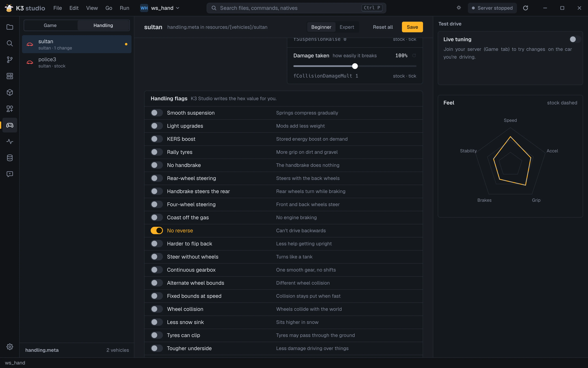Open the activity pulse icon in sidebar
The width and height of the screenshot is (588, 368).
tap(10, 141)
